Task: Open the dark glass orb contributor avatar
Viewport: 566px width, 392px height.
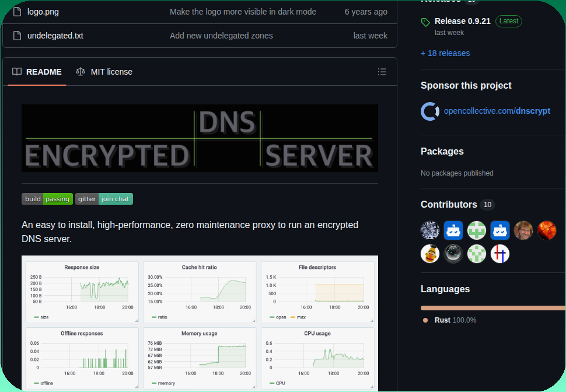Action: click(x=453, y=254)
